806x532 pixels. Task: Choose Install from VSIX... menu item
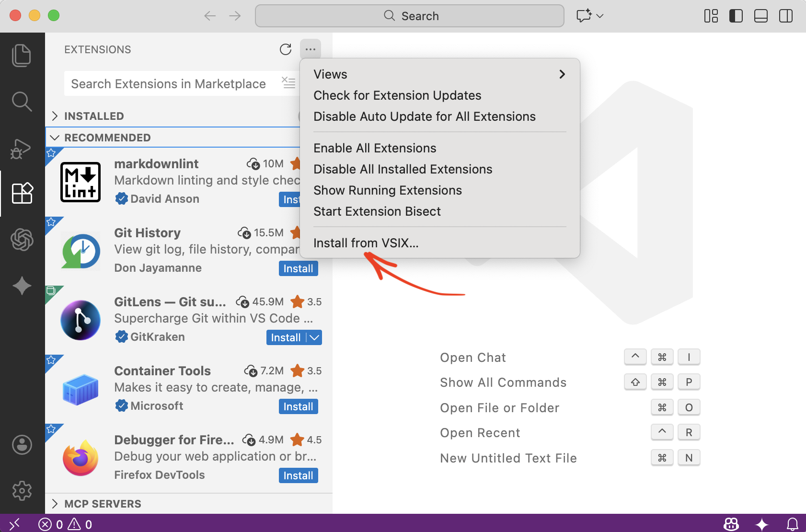[366, 243]
